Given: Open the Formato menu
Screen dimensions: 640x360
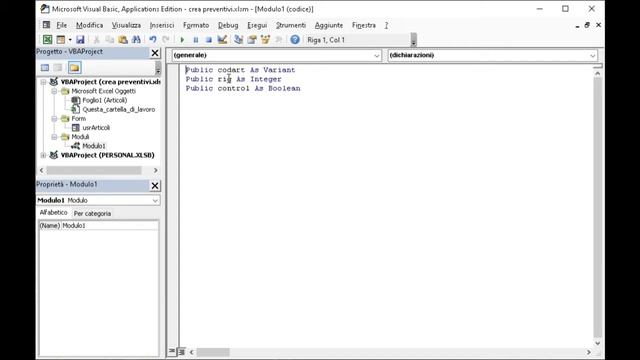Looking at the screenshot, I should click(196, 25).
